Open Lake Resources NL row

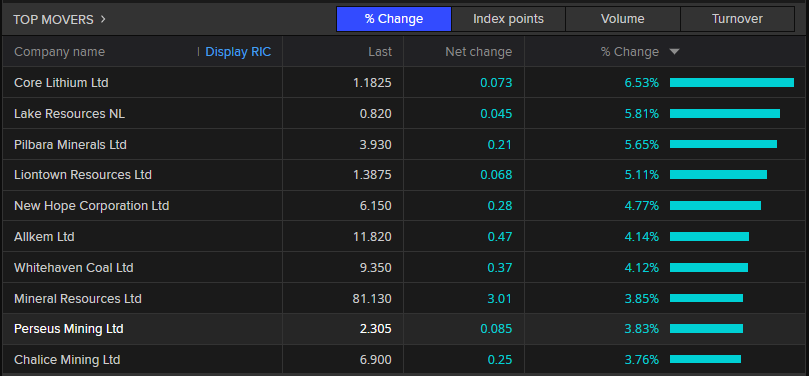(404, 113)
